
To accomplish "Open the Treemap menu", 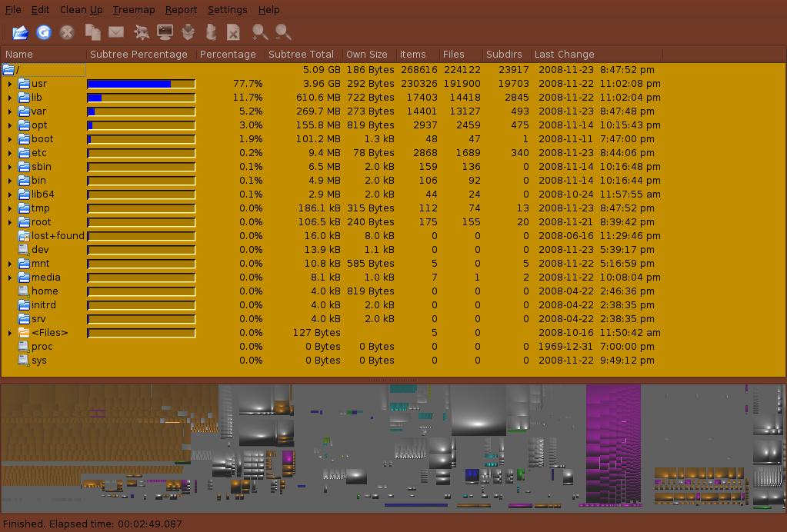I will (133, 10).
